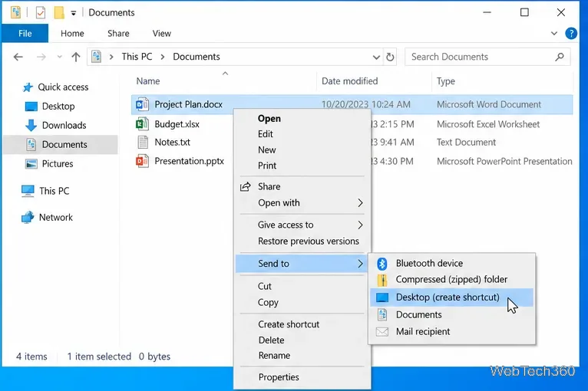
Task: Open the Customize Quick Access Toolbar dropdown
Action: click(74, 14)
